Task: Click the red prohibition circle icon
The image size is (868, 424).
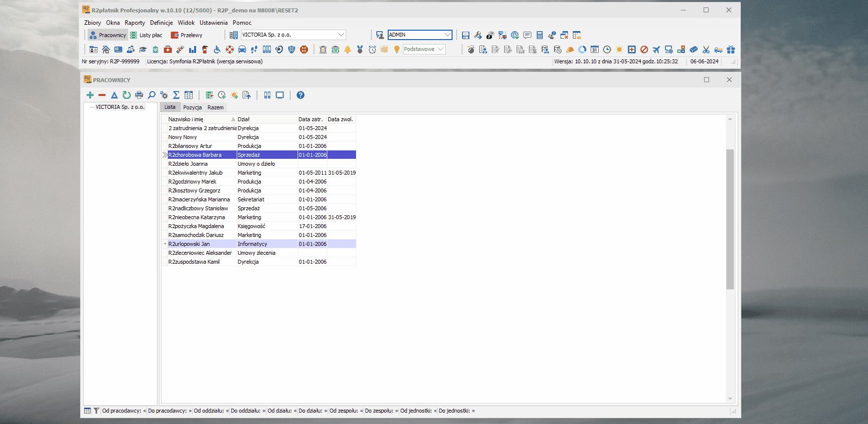Action: (x=644, y=49)
